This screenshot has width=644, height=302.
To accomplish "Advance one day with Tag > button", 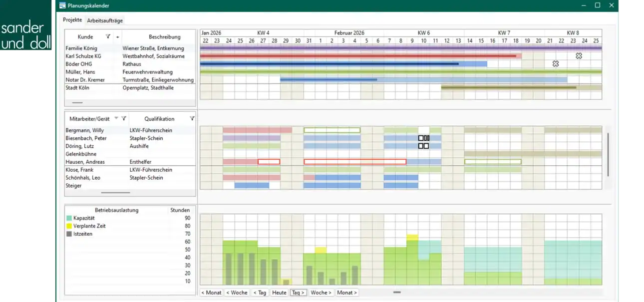I will click(299, 293).
